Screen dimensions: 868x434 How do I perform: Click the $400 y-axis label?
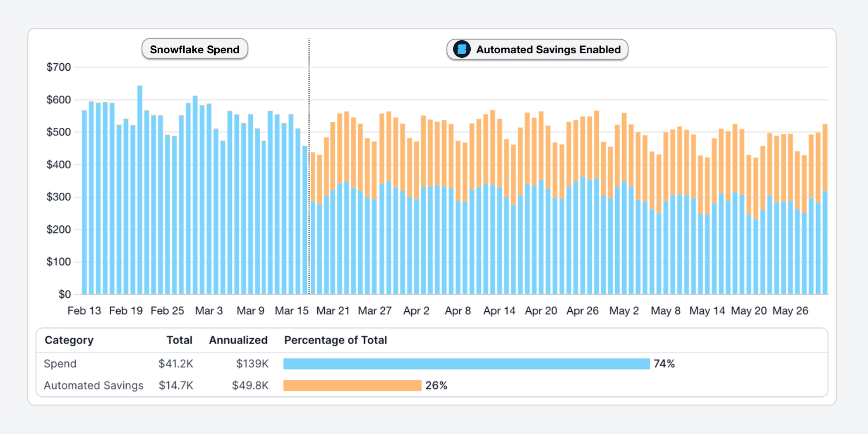tap(59, 165)
